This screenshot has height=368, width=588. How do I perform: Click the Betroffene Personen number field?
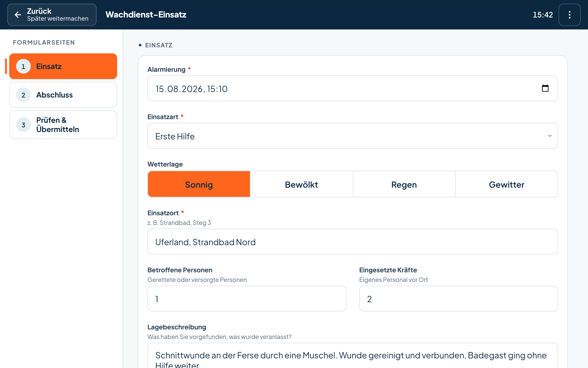click(247, 299)
